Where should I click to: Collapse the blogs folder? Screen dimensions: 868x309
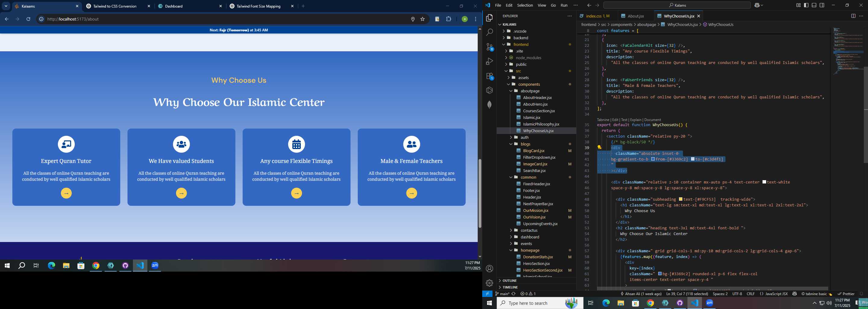point(511,144)
